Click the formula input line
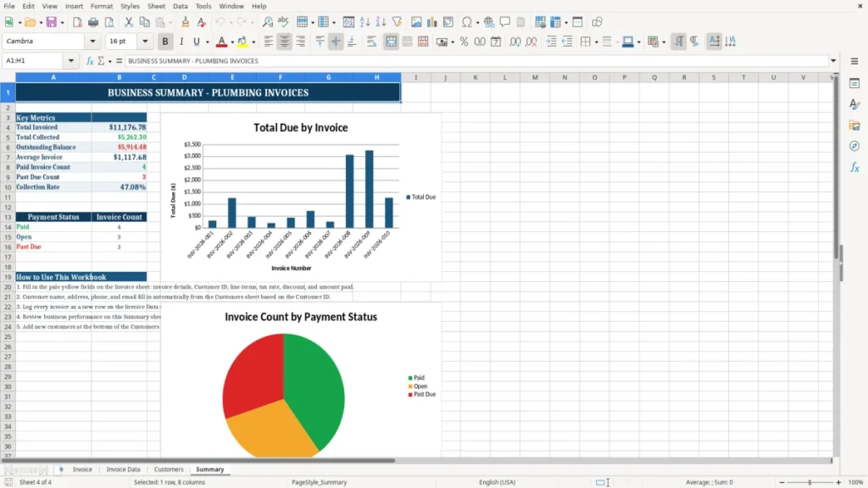 pos(476,61)
